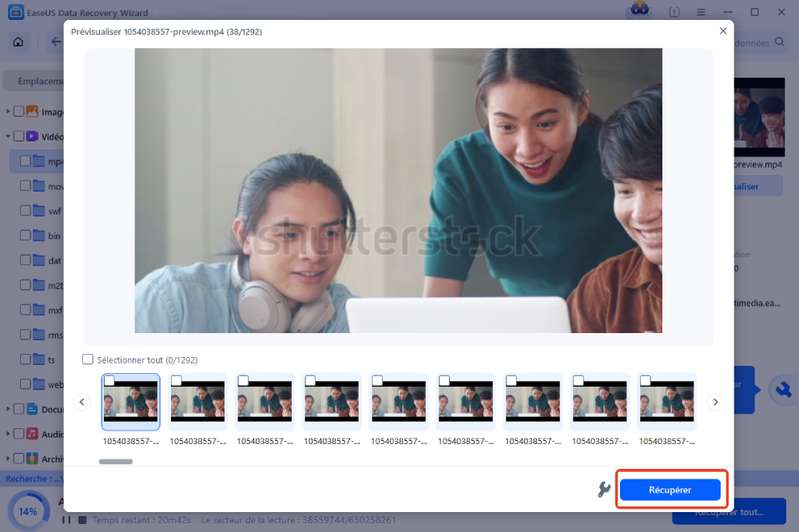Expand the Archives category tree
799x532 pixels.
pyautogui.click(x=8, y=459)
